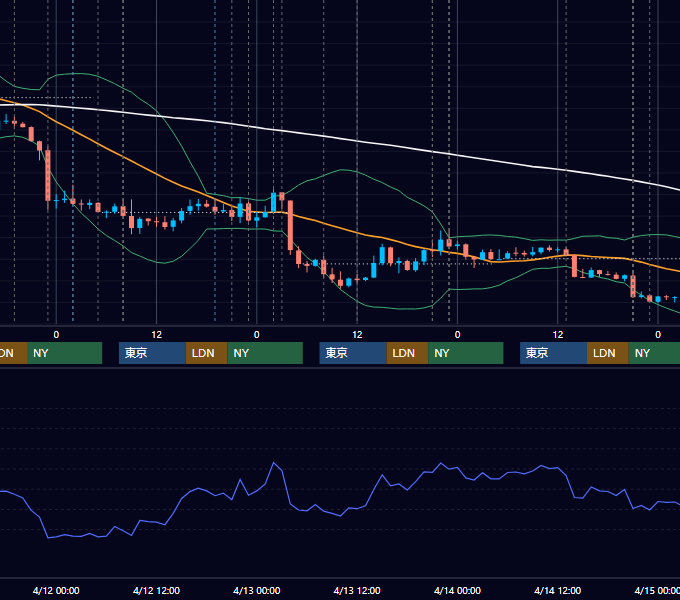Select the NY session block for 4/12

265,353
